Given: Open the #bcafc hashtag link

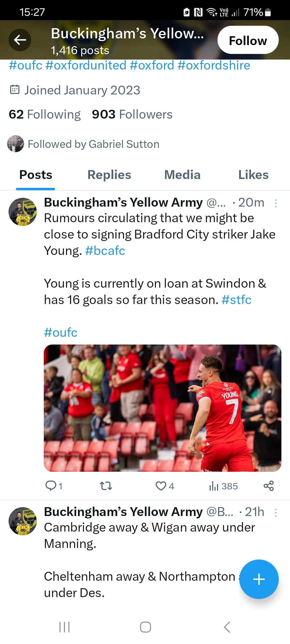Looking at the screenshot, I should click(105, 251).
